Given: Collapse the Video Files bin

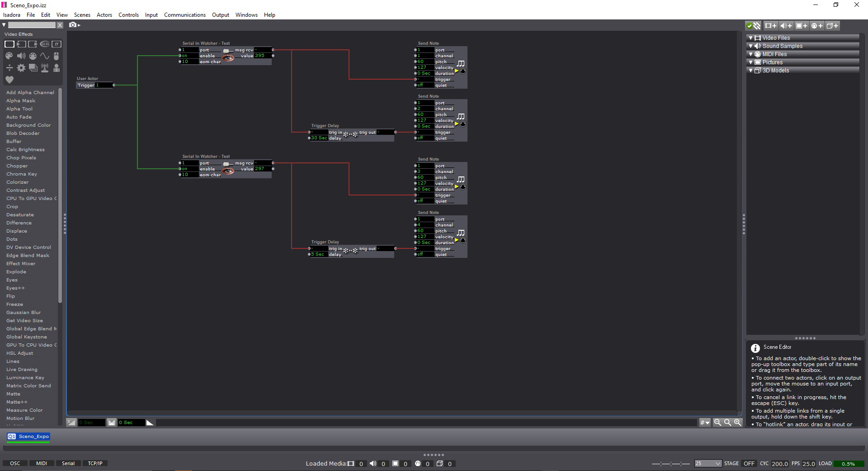Looking at the screenshot, I should tap(751, 38).
